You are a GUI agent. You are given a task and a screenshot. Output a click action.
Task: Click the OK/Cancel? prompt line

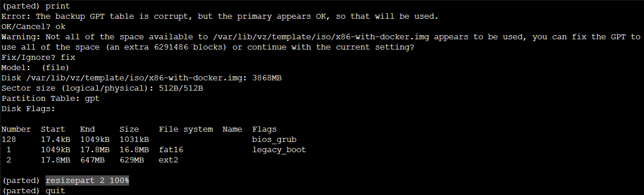33,27
